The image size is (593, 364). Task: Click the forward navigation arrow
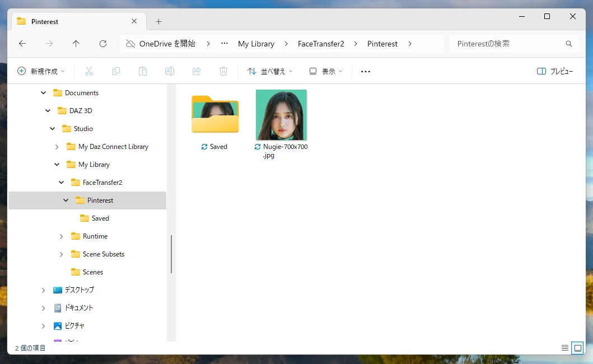tap(49, 44)
